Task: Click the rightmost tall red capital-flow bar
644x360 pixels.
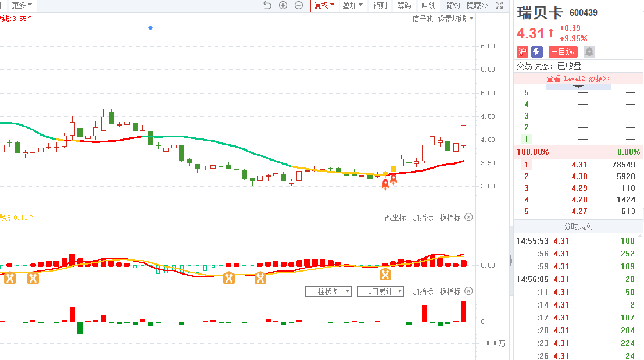Action: pyautogui.click(x=464, y=311)
